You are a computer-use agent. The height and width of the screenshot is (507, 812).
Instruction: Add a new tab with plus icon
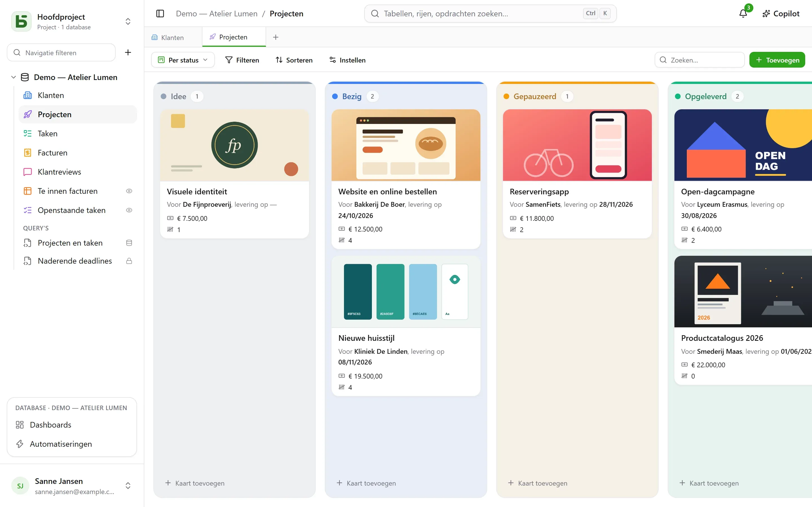click(x=275, y=37)
